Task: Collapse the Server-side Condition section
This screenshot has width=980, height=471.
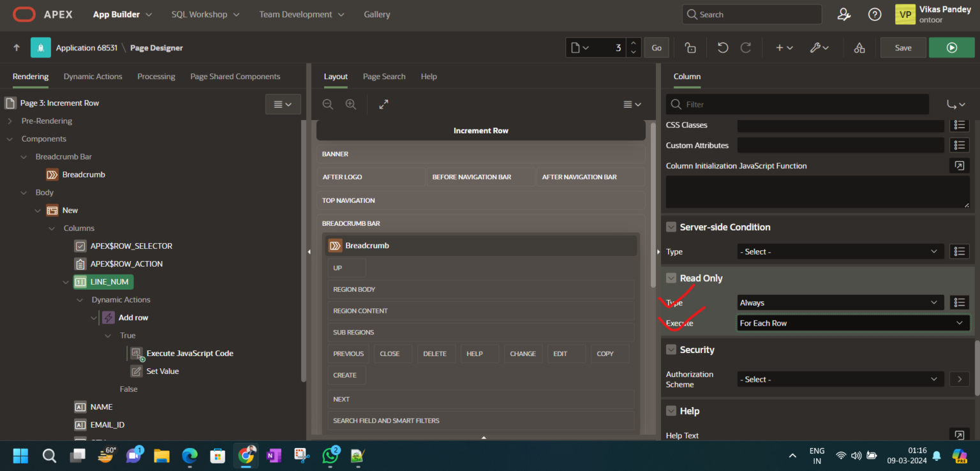Action: point(671,227)
